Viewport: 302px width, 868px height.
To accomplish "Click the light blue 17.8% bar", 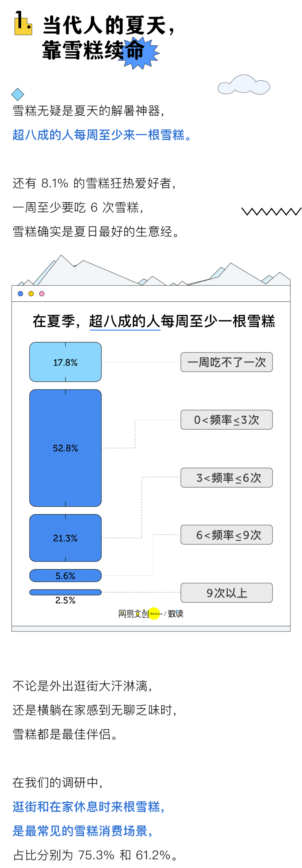I will coord(65,362).
